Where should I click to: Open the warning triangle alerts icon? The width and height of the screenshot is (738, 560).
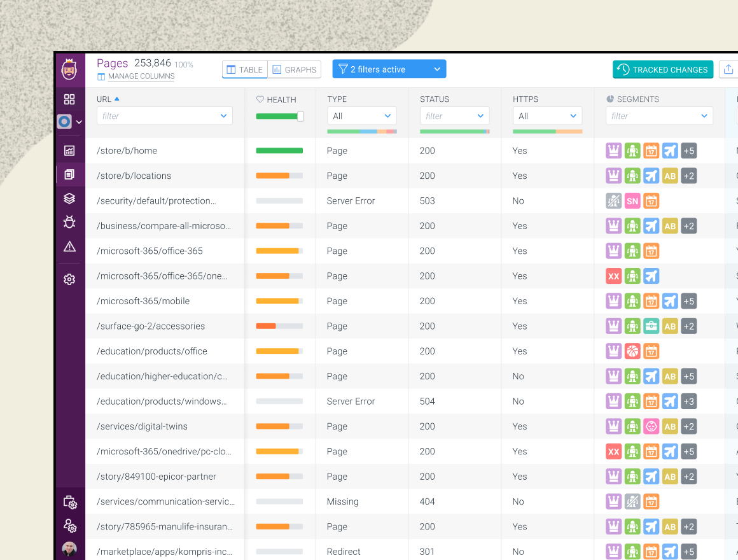click(x=69, y=246)
